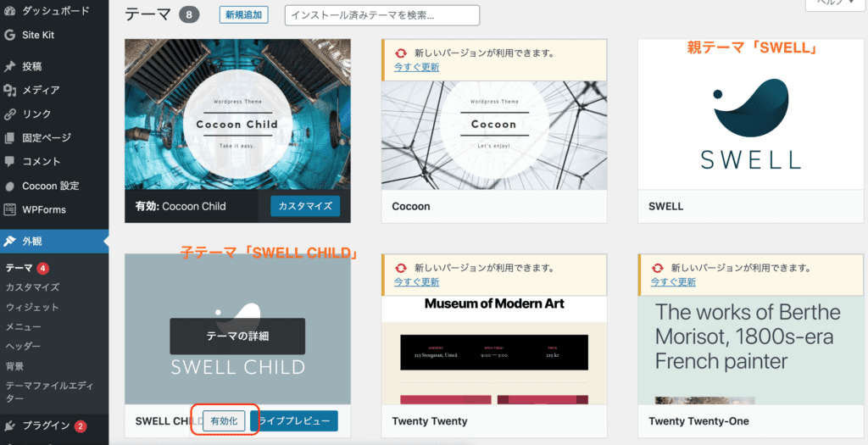This screenshot has height=445, width=868.
Task: Click the Site Kit Google G icon
Action: pyautogui.click(x=9, y=35)
